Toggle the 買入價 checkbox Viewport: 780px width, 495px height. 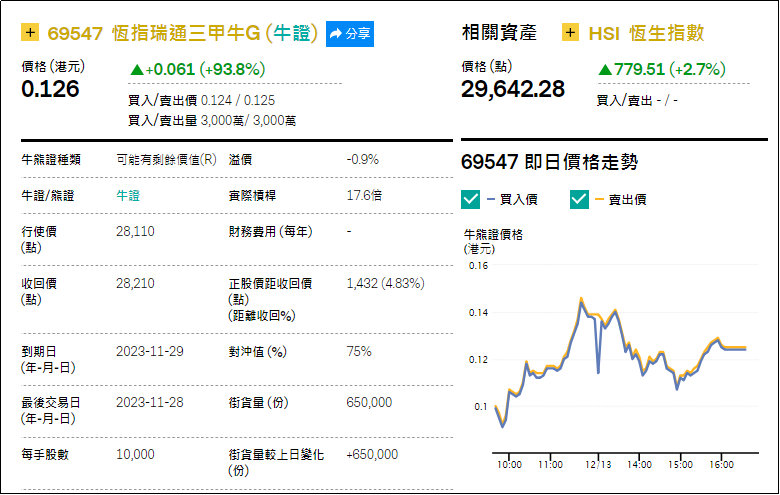(x=471, y=199)
